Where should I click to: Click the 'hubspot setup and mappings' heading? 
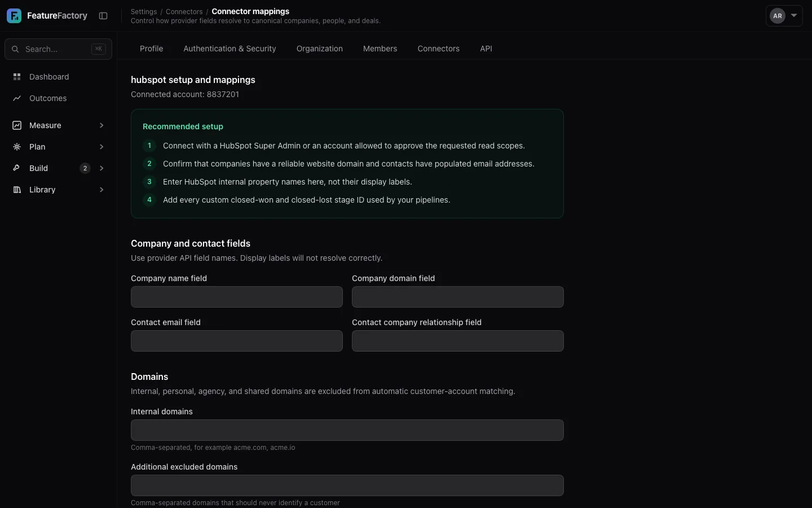193,80
